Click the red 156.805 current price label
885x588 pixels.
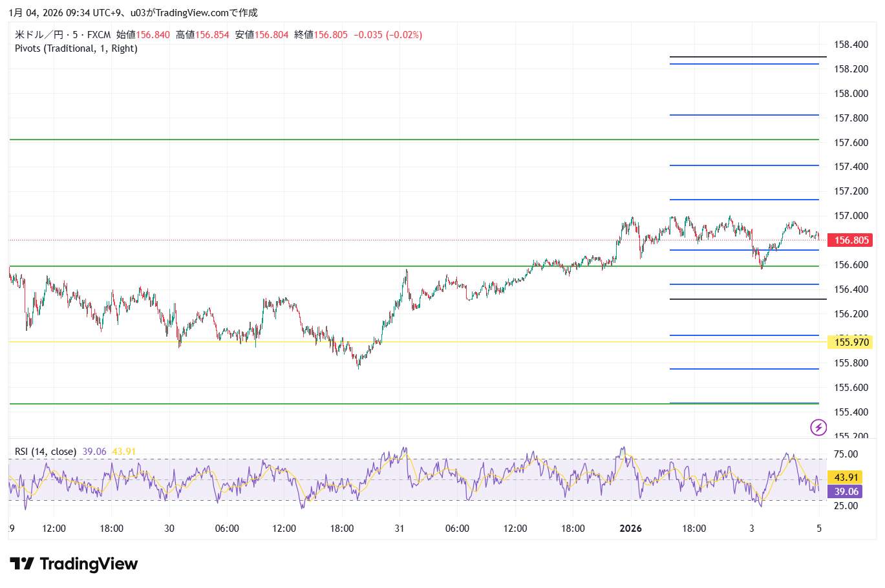tap(851, 240)
